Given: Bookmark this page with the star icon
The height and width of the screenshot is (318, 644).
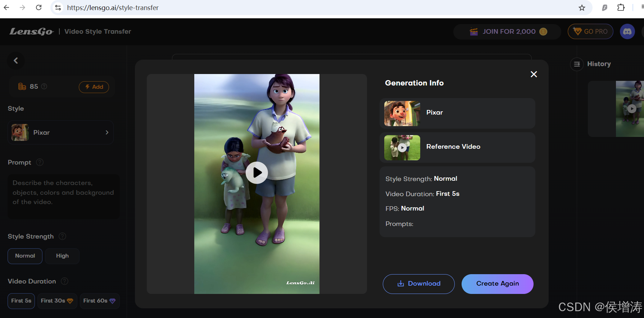Looking at the screenshot, I should pos(582,8).
